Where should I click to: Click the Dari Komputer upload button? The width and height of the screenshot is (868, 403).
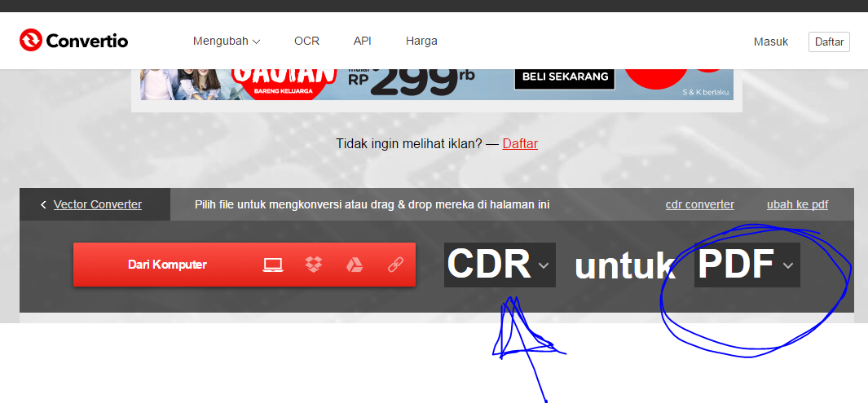point(245,265)
